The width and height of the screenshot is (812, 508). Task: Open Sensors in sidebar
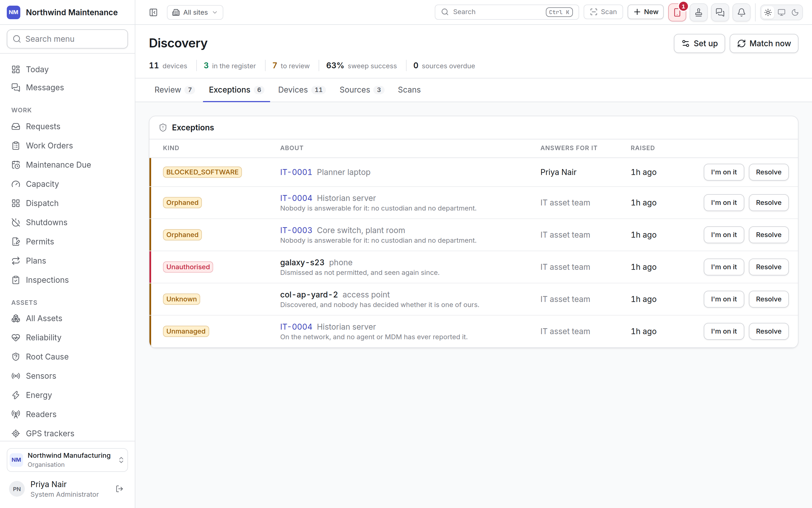tap(67, 376)
